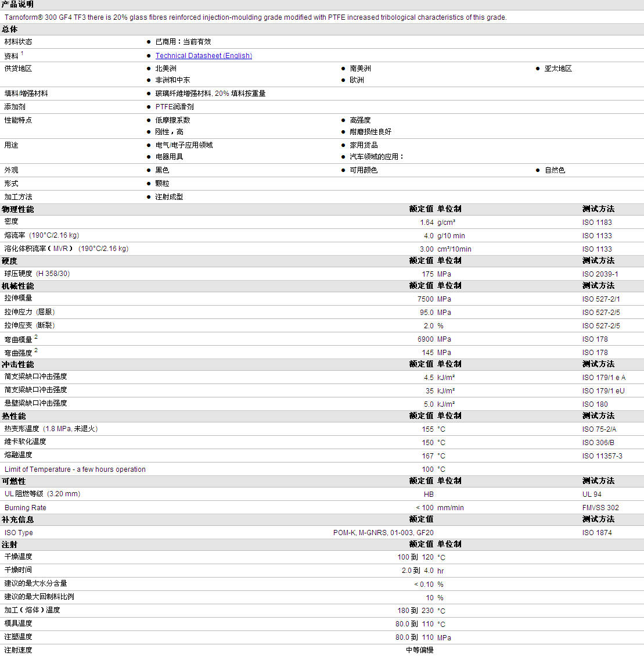Open the Technical Datasheet (English) link
This screenshot has height=656, width=644.
coord(204,56)
